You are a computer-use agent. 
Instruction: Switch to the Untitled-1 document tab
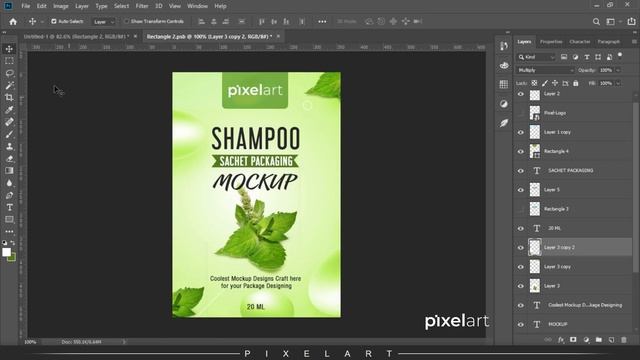click(75, 36)
